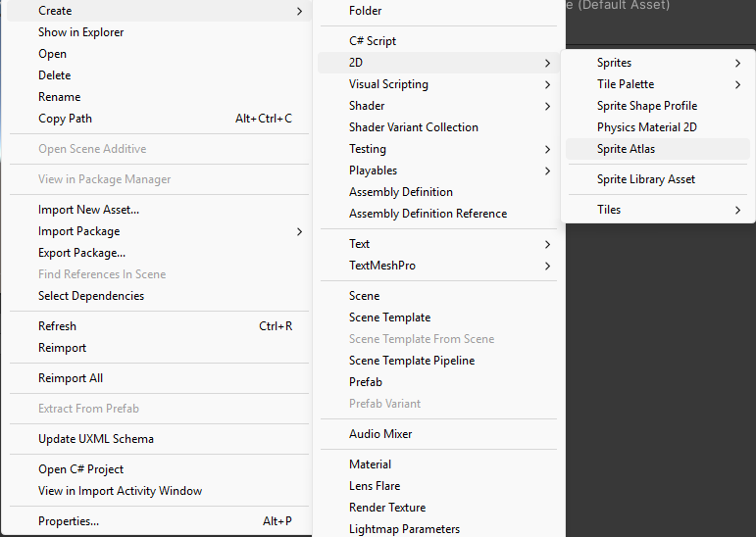Image resolution: width=756 pixels, height=537 pixels.
Task: Create a Physics Material 2D
Action: pyautogui.click(x=658, y=127)
